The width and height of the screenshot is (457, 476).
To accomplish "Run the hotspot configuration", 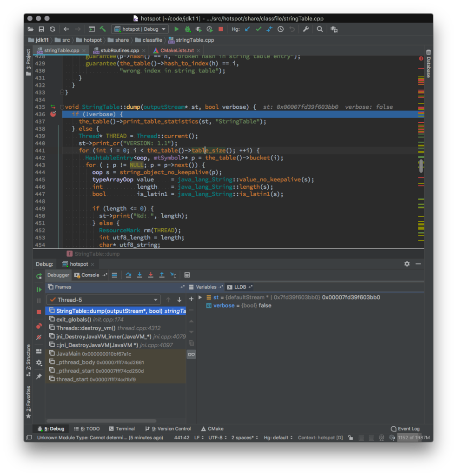I will click(176, 29).
